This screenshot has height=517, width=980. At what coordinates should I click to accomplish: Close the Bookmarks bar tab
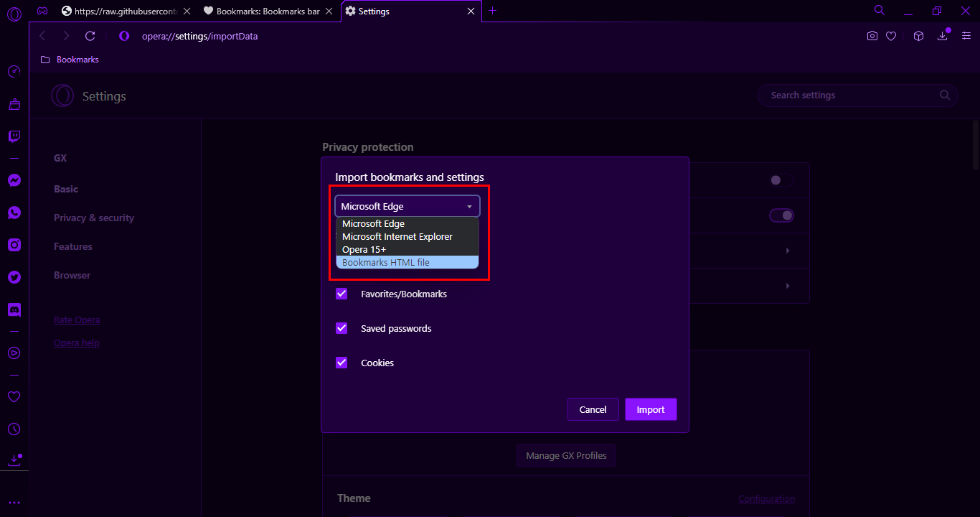click(x=329, y=11)
